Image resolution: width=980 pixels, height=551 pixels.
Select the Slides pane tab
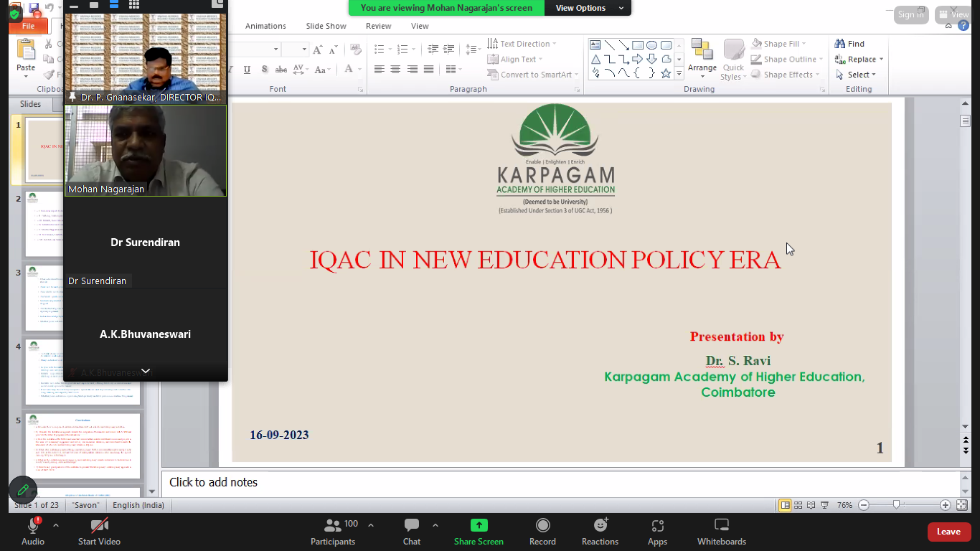tap(30, 104)
